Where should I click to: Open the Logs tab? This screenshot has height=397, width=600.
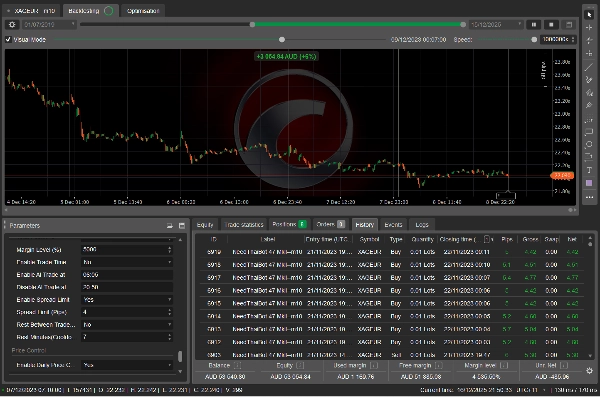click(422, 225)
